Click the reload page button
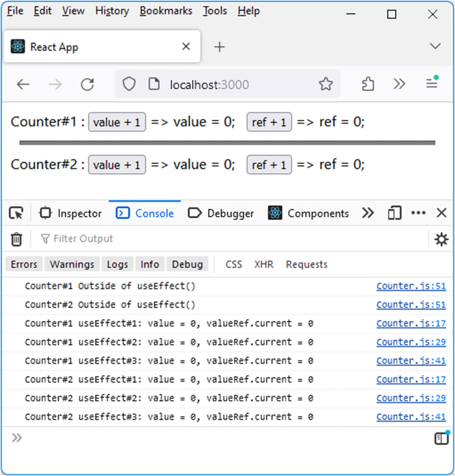Viewport: 455px width, 476px height. [87, 85]
